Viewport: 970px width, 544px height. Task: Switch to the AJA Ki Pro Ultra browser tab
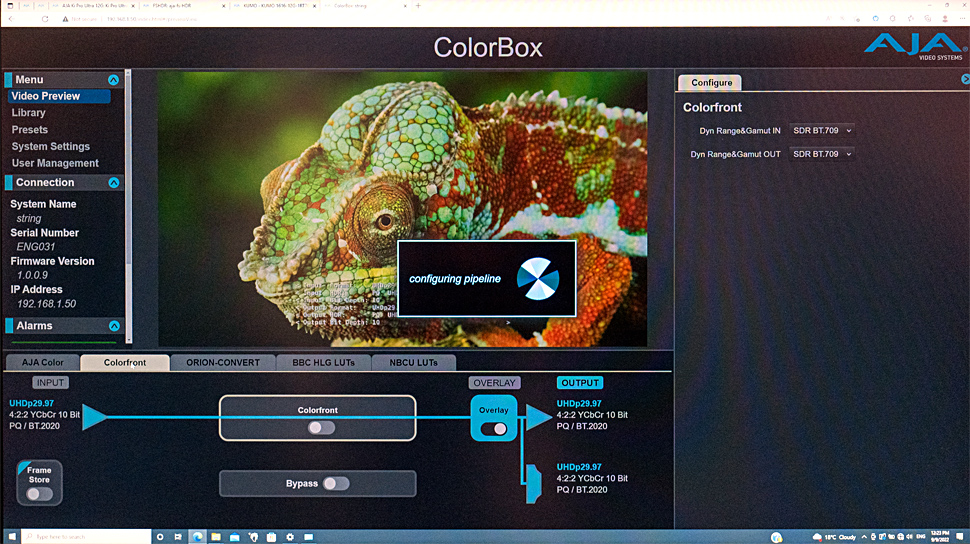pos(93,6)
